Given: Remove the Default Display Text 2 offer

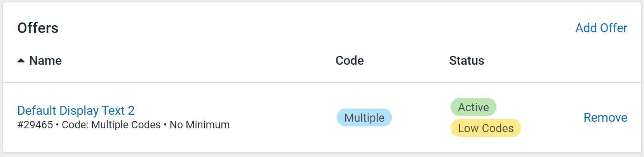Looking at the screenshot, I should pos(606,117).
